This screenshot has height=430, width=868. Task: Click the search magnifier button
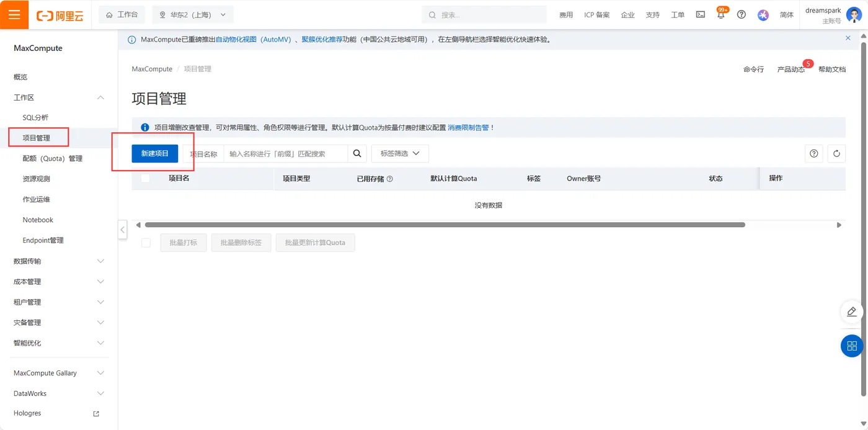[357, 154]
